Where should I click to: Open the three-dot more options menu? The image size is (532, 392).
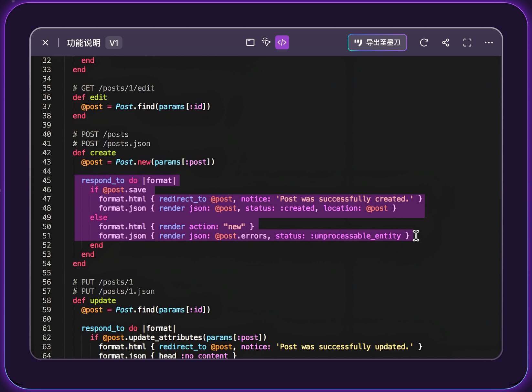pyautogui.click(x=489, y=43)
